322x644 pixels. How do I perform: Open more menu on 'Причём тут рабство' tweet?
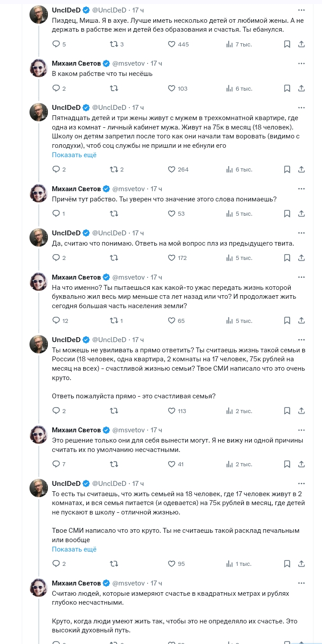pos(301,188)
